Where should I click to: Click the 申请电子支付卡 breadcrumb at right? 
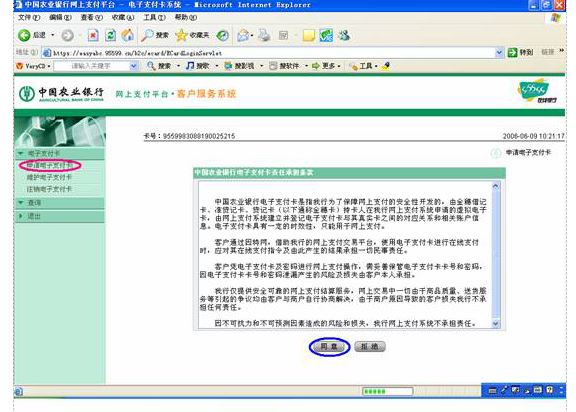(528, 152)
